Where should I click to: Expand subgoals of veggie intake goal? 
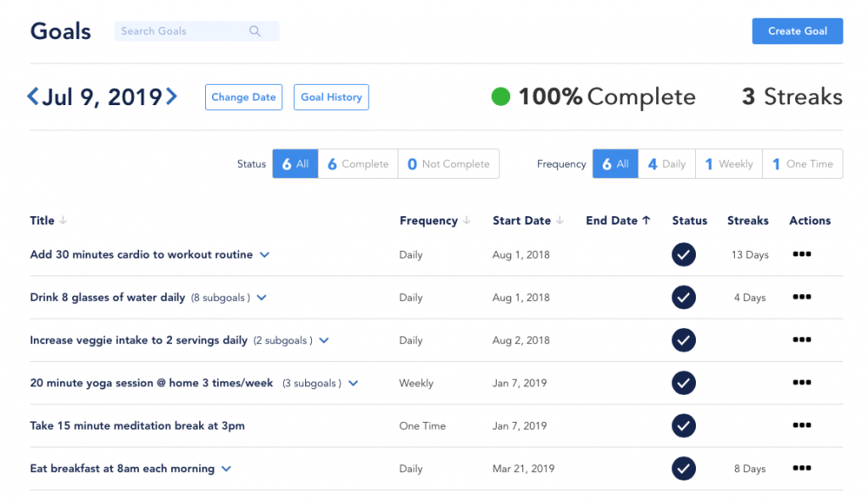click(325, 340)
